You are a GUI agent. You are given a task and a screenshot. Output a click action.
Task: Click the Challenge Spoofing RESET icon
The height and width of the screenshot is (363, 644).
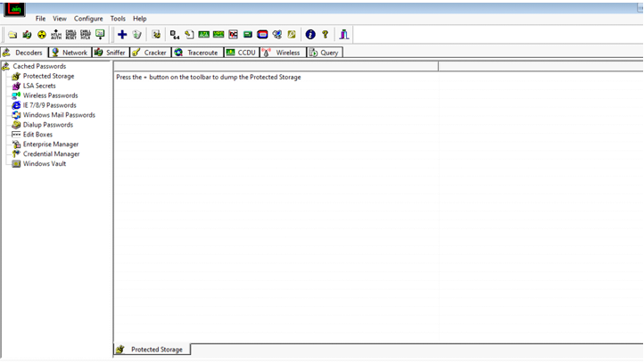point(70,35)
